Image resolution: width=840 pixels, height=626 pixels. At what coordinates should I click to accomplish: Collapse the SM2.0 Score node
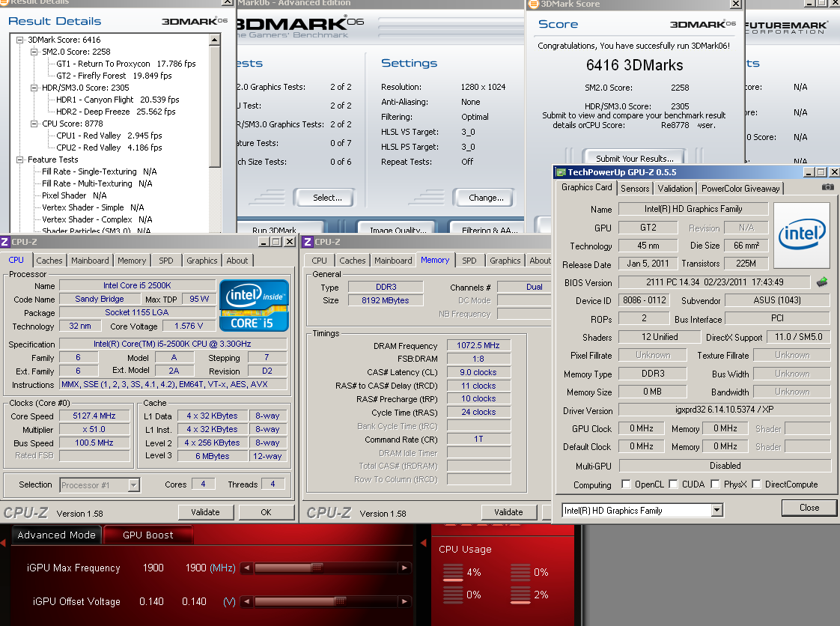(34, 52)
